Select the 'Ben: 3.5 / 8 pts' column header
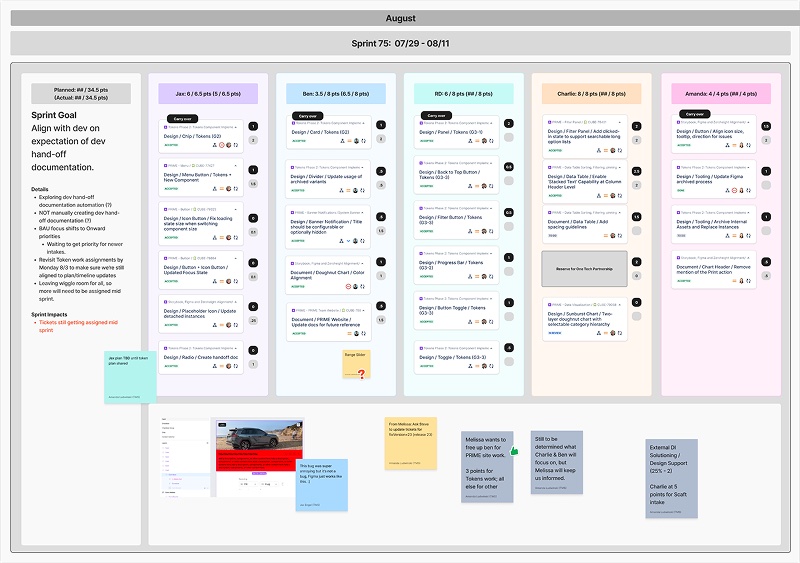The image size is (800, 563). [336, 94]
